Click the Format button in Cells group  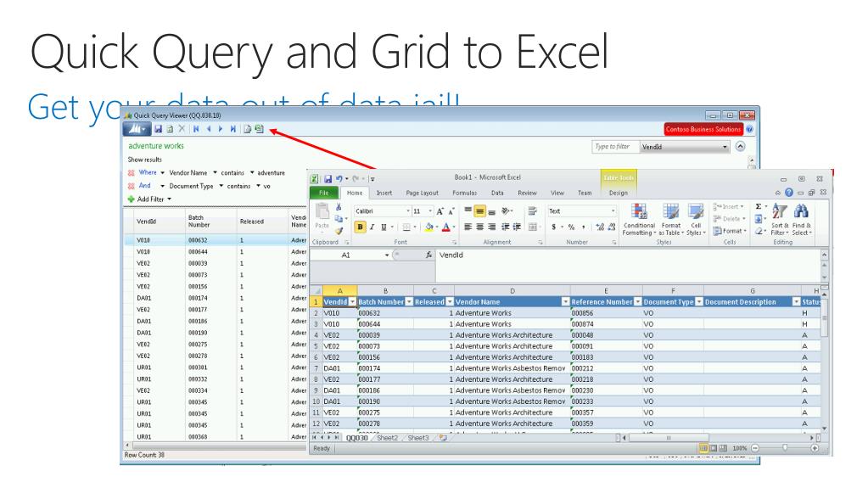point(731,231)
